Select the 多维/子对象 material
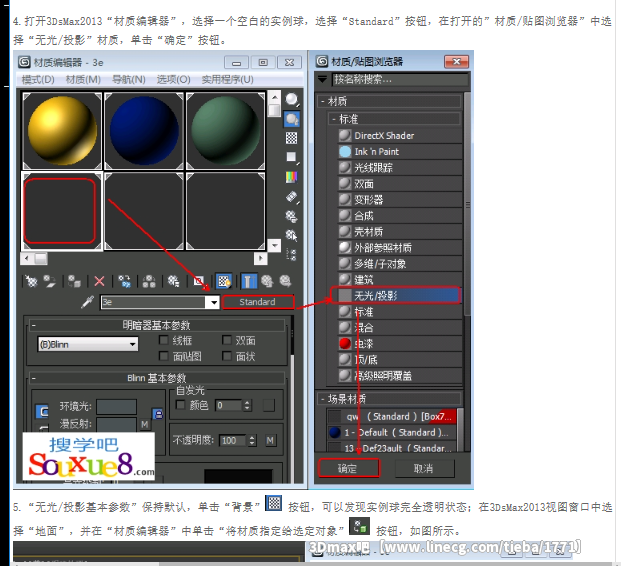This screenshot has height=566, width=621. 400,263
